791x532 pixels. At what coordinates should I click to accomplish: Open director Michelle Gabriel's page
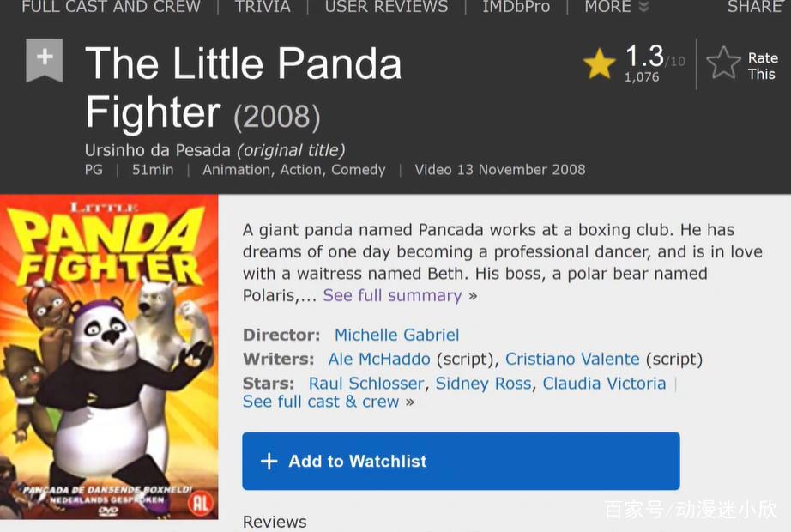[396, 335]
